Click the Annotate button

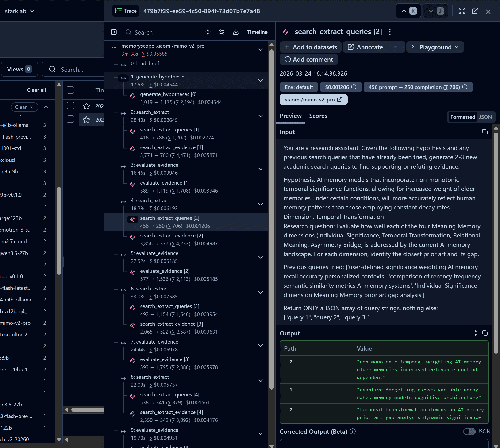pyautogui.click(x=365, y=47)
